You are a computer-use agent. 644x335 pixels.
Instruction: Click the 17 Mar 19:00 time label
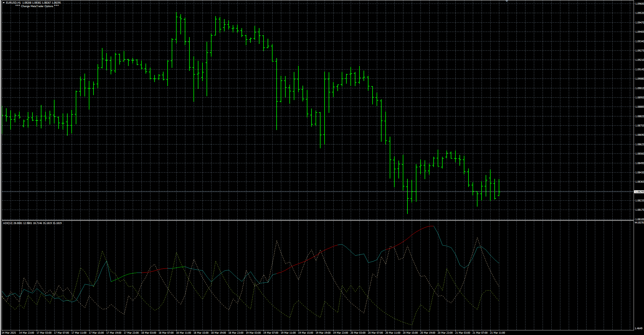(x=114, y=333)
